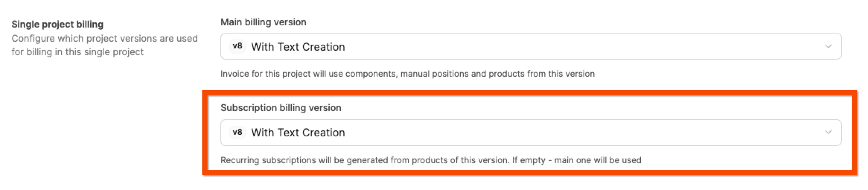Image resolution: width=868 pixels, height=190 pixels.
Task: Click the "Configure which project versions are used" line
Action: pos(104,38)
